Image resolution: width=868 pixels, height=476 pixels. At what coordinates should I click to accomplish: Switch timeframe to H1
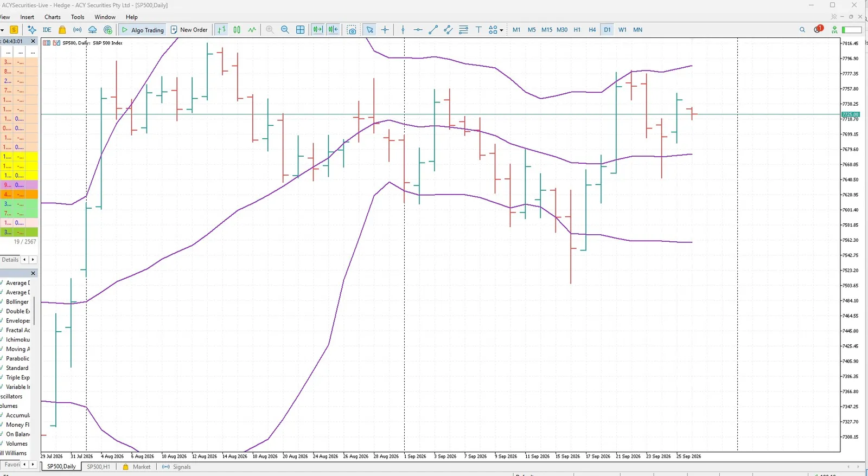tap(577, 30)
